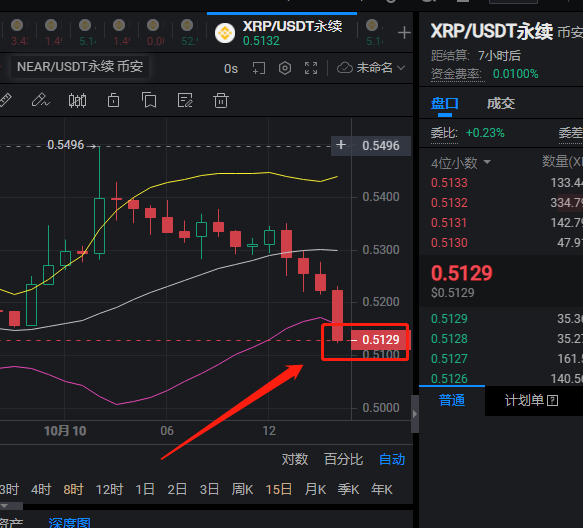This screenshot has height=528, width=583.
Task: Click the lock drawings icon
Action: pos(113,100)
